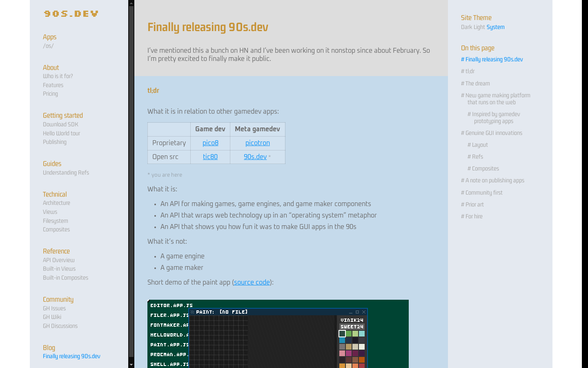Screen dimensions: 588x368
Task: Open the Reference section heading
Action: click(x=56, y=251)
